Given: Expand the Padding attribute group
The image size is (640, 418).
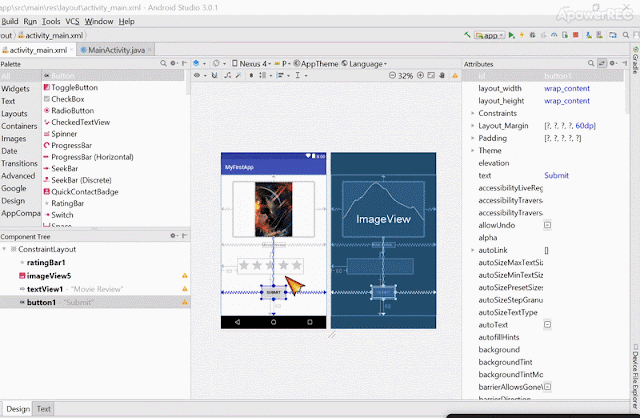Looking at the screenshot, I should click(x=472, y=138).
